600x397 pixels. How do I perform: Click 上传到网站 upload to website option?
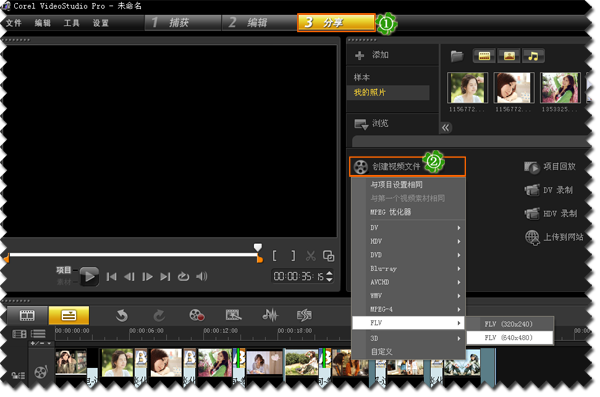pyautogui.click(x=554, y=237)
